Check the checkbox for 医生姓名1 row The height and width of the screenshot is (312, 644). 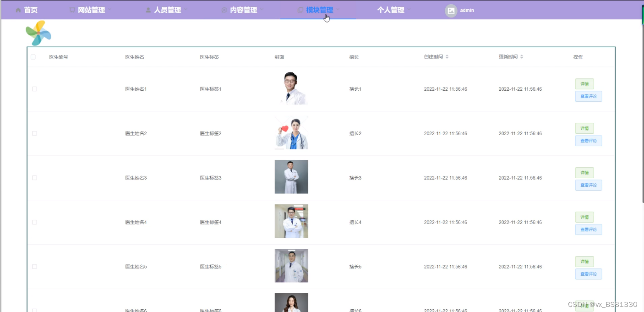(34, 89)
